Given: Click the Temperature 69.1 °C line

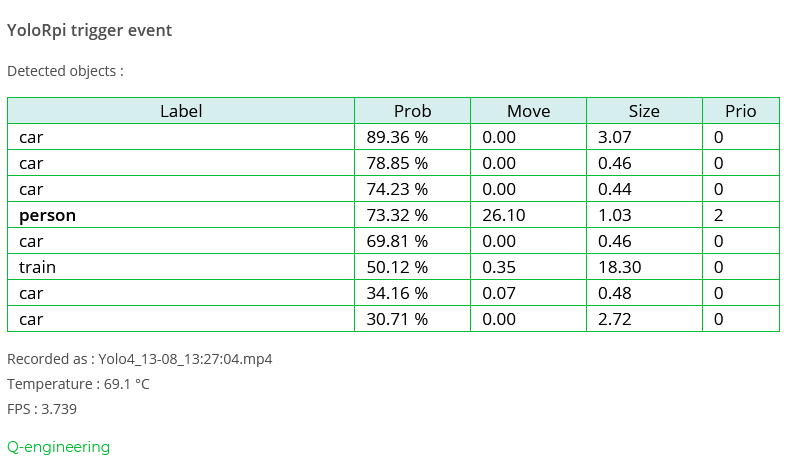Looking at the screenshot, I should [78, 384].
